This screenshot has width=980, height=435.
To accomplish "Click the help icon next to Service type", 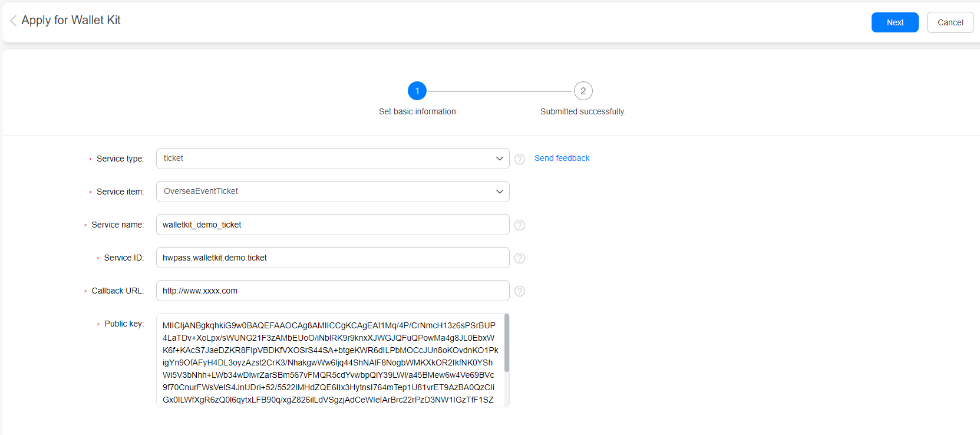I will [520, 159].
